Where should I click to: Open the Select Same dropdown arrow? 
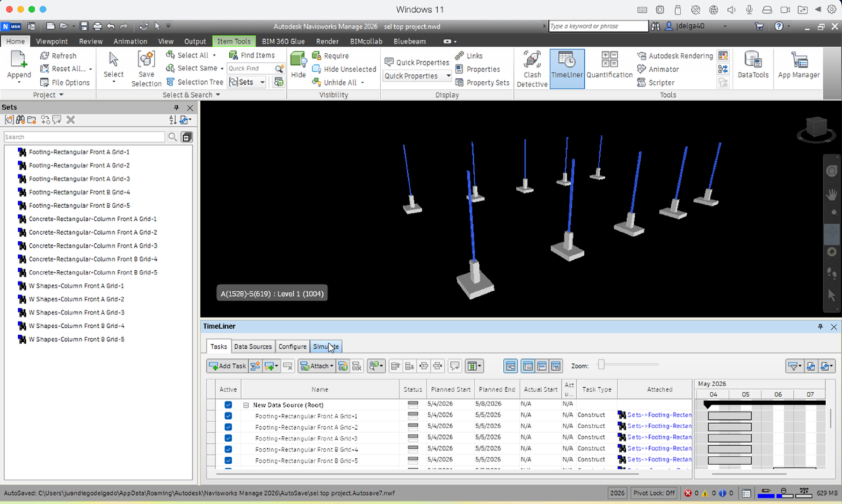222,68
